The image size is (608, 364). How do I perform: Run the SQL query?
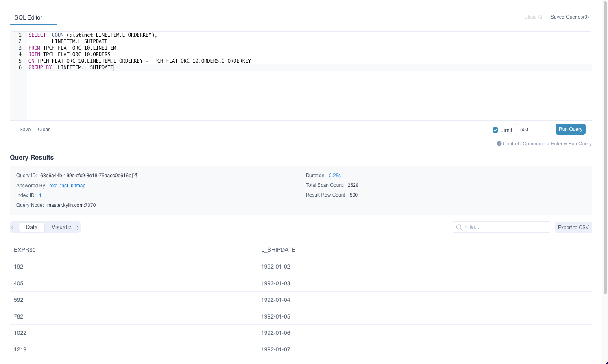tap(570, 129)
